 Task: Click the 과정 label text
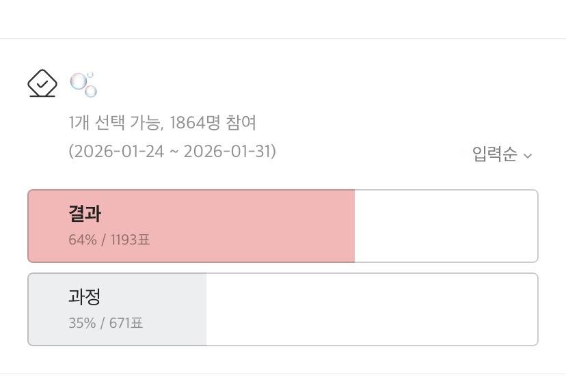(85, 297)
